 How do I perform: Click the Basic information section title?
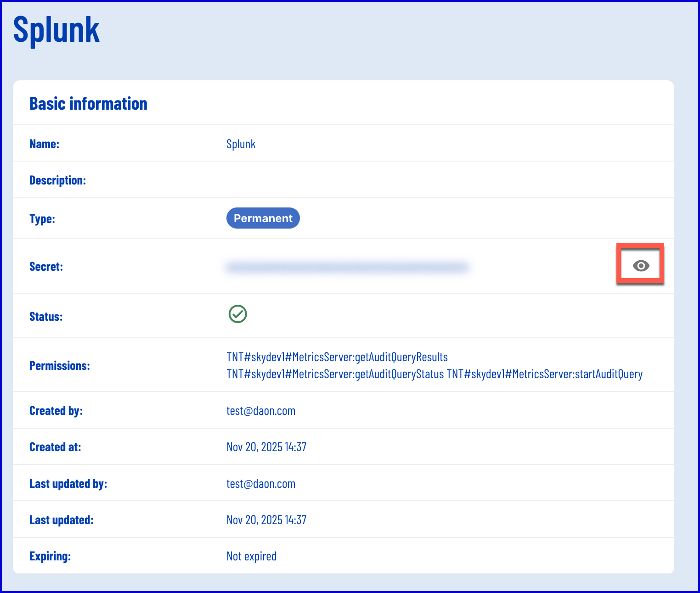pyautogui.click(x=88, y=104)
